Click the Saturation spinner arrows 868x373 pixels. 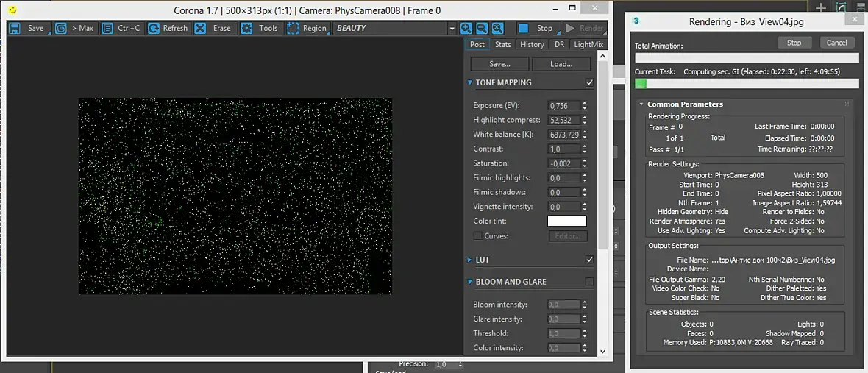click(585, 163)
